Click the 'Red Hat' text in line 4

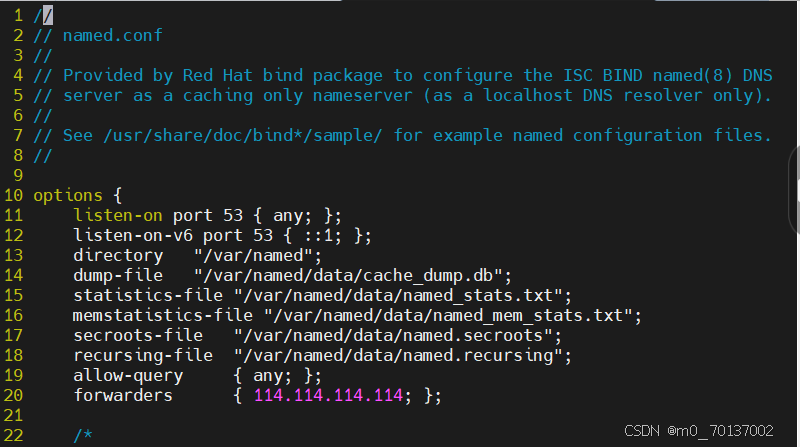[217, 76]
